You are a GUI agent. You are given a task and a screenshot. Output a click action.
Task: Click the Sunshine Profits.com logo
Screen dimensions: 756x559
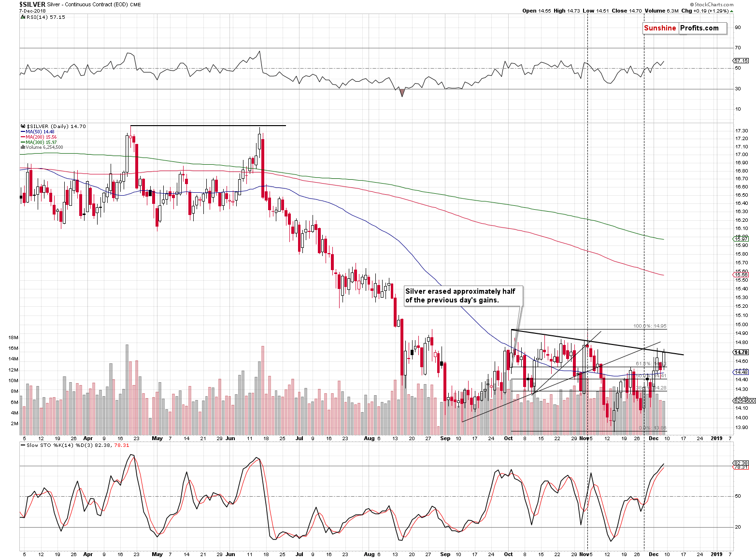(x=684, y=28)
